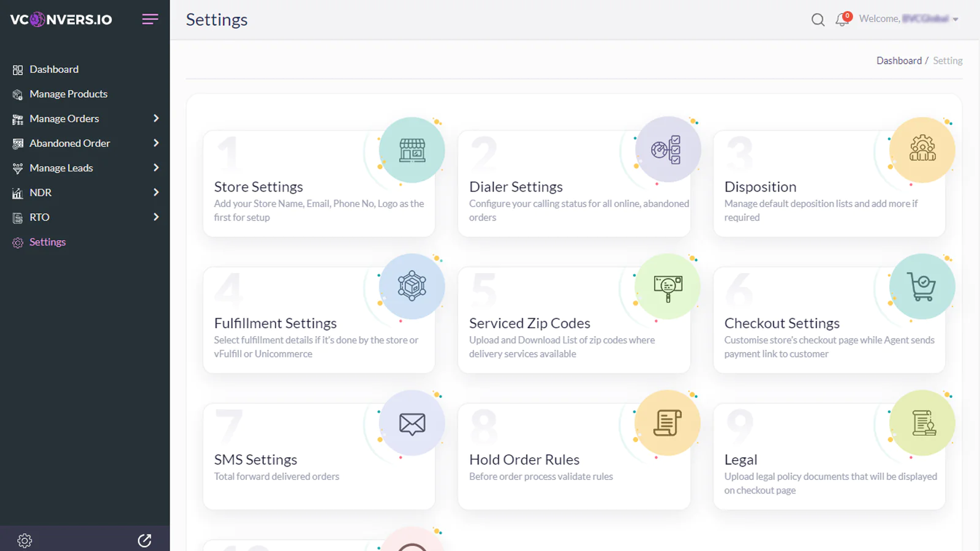
Task: Select Manage Leads menu item
Action: 61,168
